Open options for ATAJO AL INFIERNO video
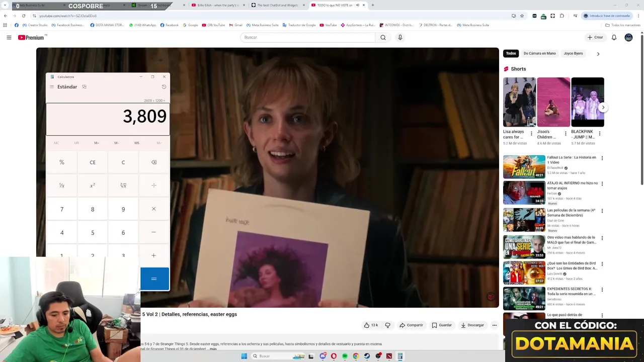 point(602,184)
